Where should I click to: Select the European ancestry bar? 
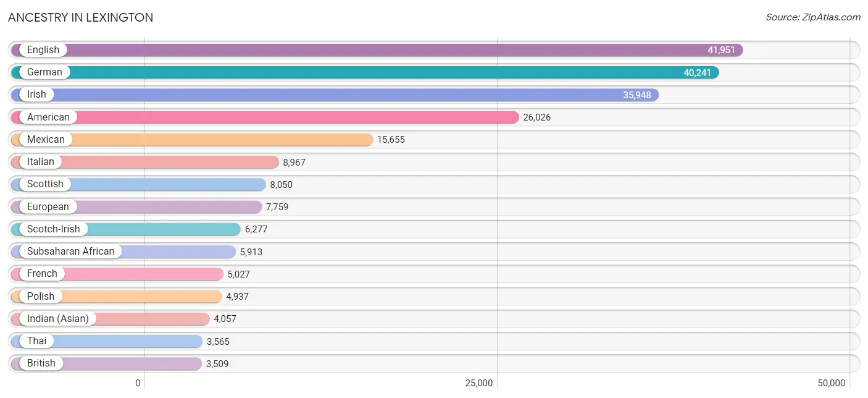coord(136,207)
